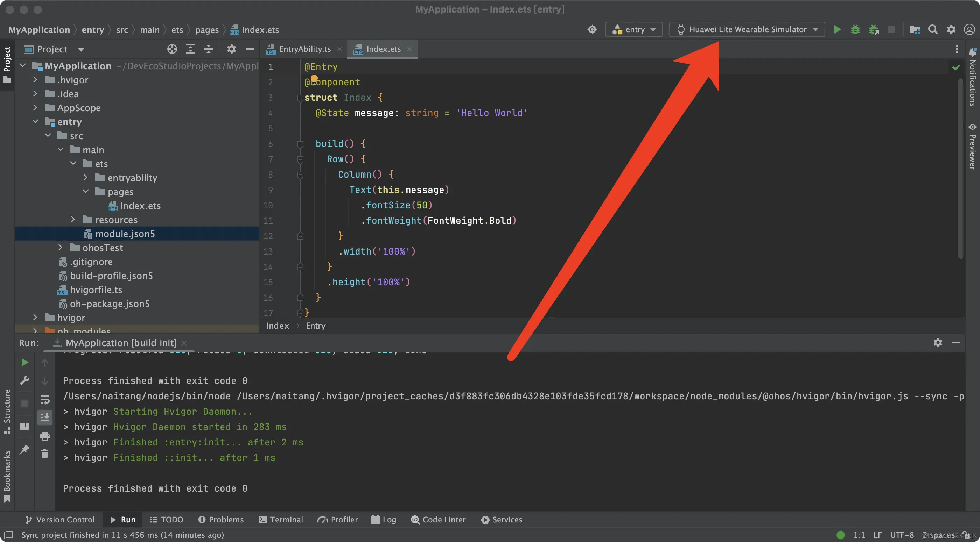Image resolution: width=980 pixels, height=542 pixels.
Task: Toggle soft-wrap in Run console
Action: point(45,399)
